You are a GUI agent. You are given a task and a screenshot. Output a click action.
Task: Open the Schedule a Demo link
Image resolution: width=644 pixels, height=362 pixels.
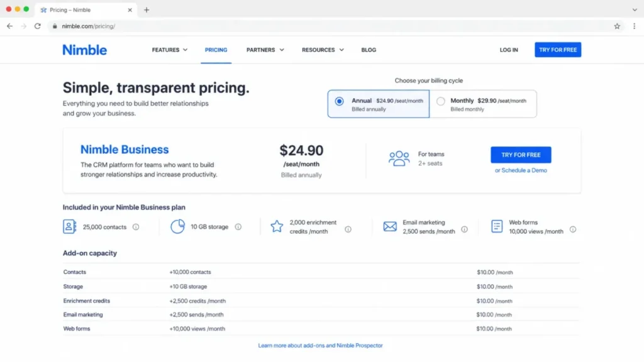click(x=521, y=170)
